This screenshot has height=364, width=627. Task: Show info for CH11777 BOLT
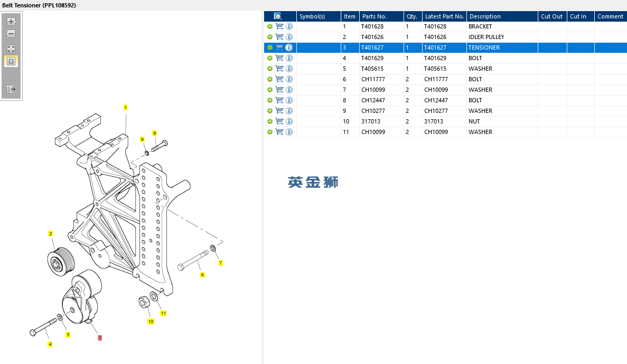pyautogui.click(x=289, y=79)
